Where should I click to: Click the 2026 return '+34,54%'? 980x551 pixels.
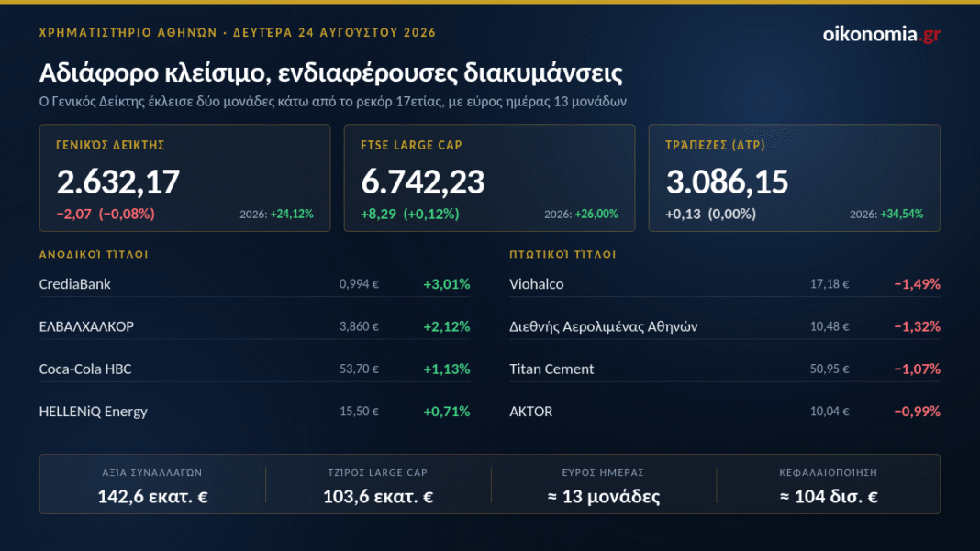coord(902,215)
